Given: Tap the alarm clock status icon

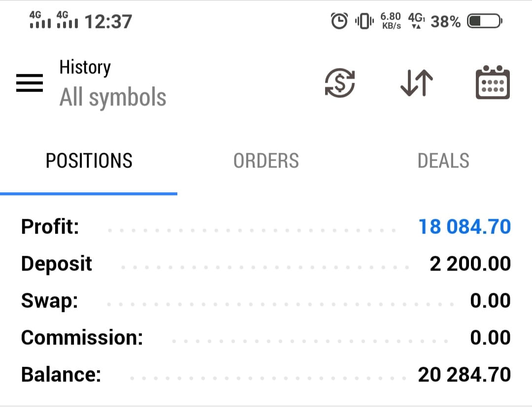Looking at the screenshot, I should click(x=339, y=21).
